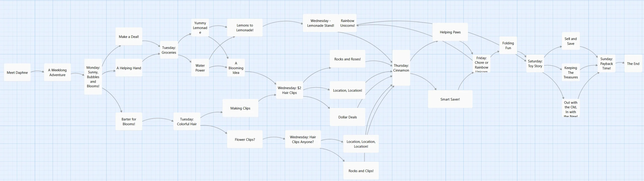Click the A Weeklong Adventure passage
This screenshot has height=181, width=644.
[x=57, y=73]
